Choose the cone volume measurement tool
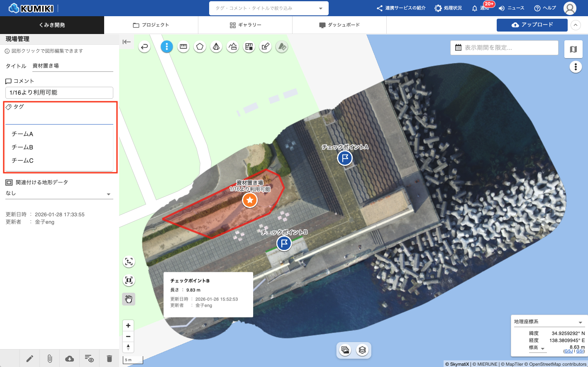Image resolution: width=588 pixels, height=367 pixels. coord(216,46)
